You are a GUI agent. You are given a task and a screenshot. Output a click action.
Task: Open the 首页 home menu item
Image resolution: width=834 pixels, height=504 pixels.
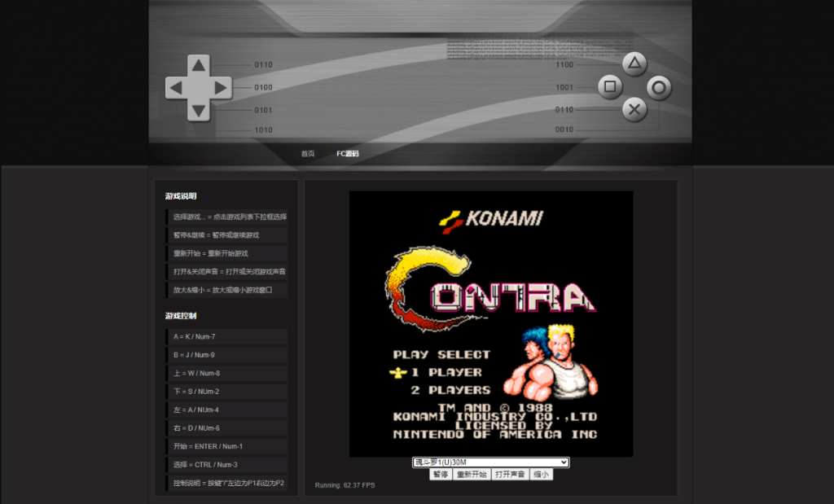(x=307, y=154)
